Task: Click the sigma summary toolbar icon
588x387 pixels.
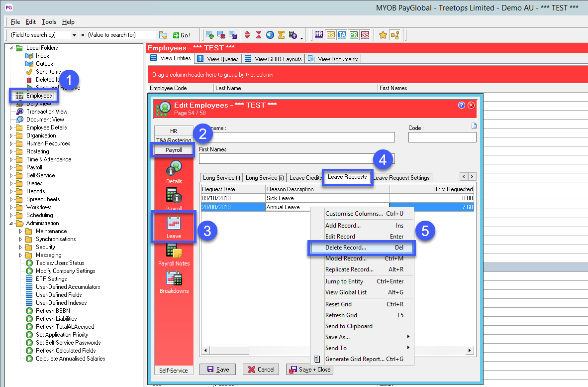Action: (281, 34)
